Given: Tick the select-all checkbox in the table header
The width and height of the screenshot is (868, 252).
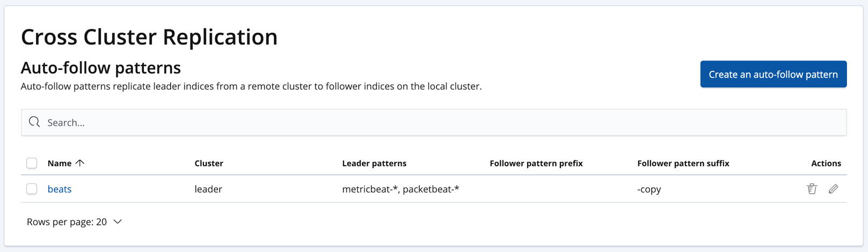Looking at the screenshot, I should click(x=32, y=163).
